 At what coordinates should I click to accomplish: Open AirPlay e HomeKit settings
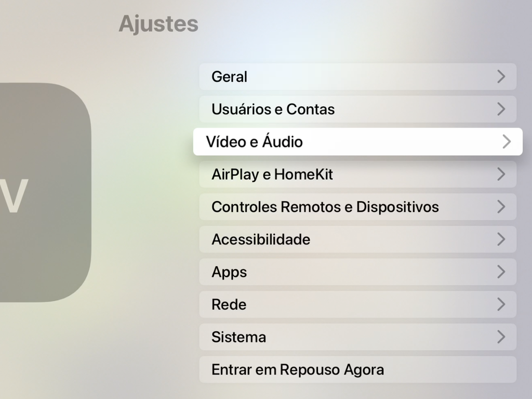tap(357, 175)
